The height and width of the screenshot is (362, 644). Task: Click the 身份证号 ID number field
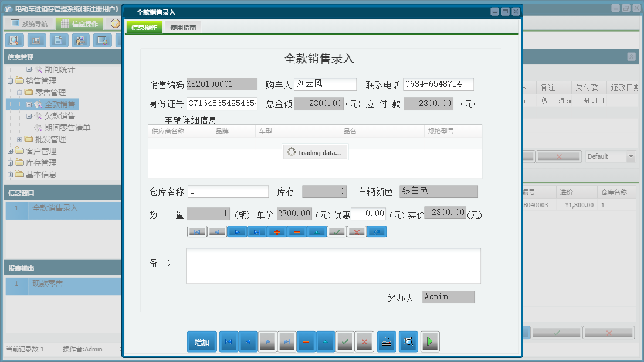pyautogui.click(x=222, y=104)
